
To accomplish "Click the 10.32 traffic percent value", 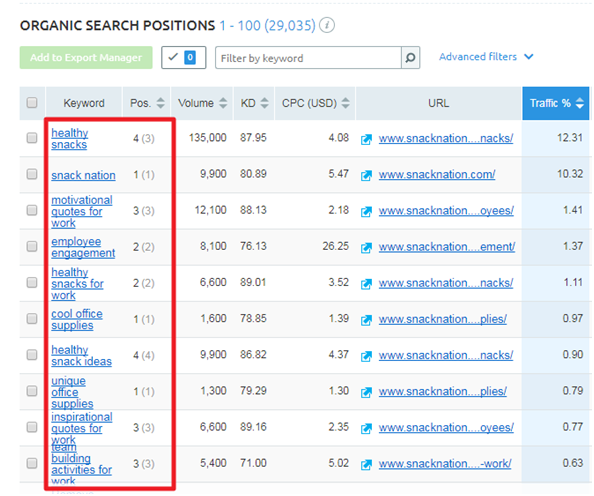I will (570, 174).
